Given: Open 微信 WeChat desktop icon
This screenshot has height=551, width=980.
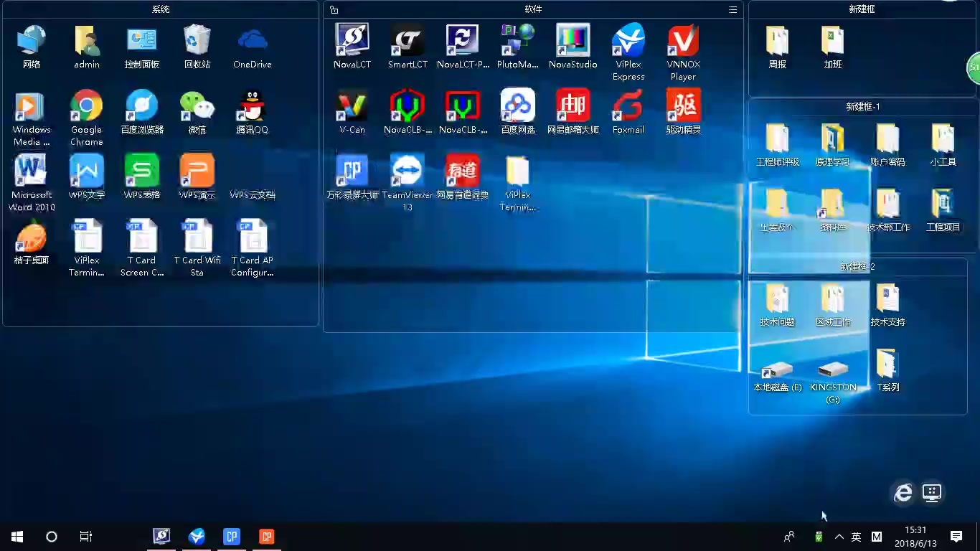Looking at the screenshot, I should pos(197,111).
